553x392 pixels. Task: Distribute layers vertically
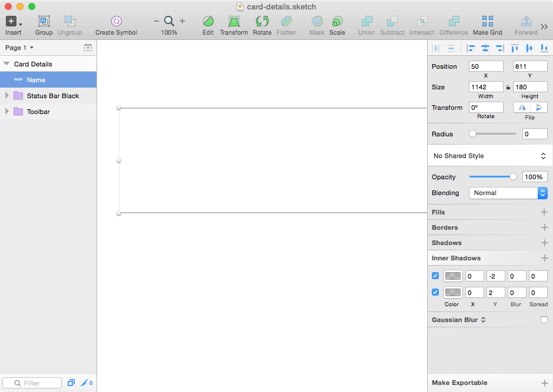451,48
